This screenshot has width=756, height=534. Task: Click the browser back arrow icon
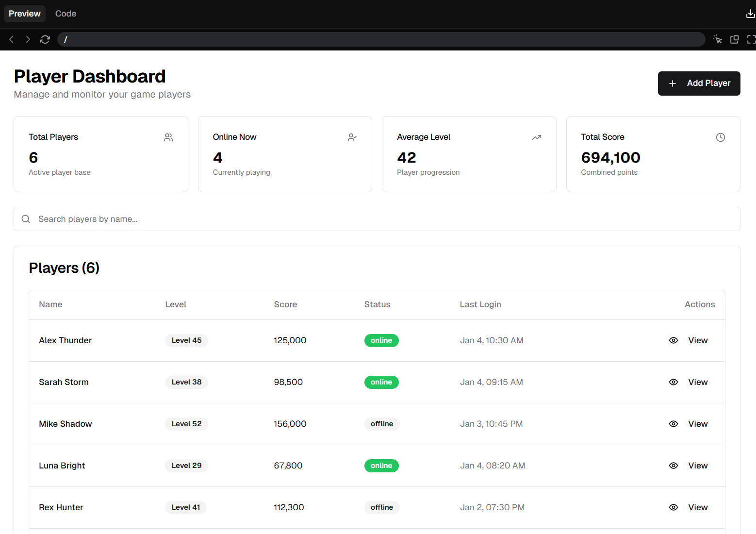click(x=12, y=39)
